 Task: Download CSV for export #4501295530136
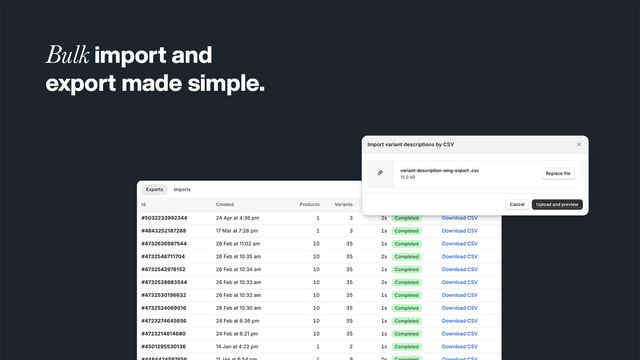pyautogui.click(x=459, y=347)
